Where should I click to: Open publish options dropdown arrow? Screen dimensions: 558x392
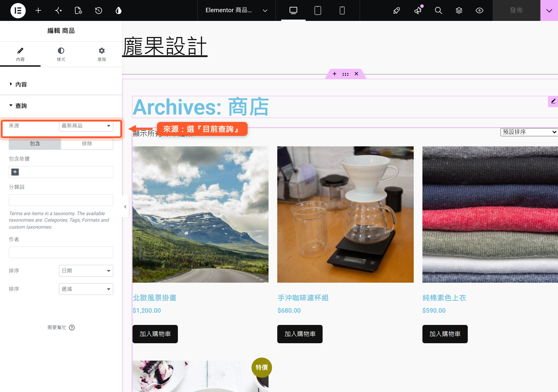(549, 10)
